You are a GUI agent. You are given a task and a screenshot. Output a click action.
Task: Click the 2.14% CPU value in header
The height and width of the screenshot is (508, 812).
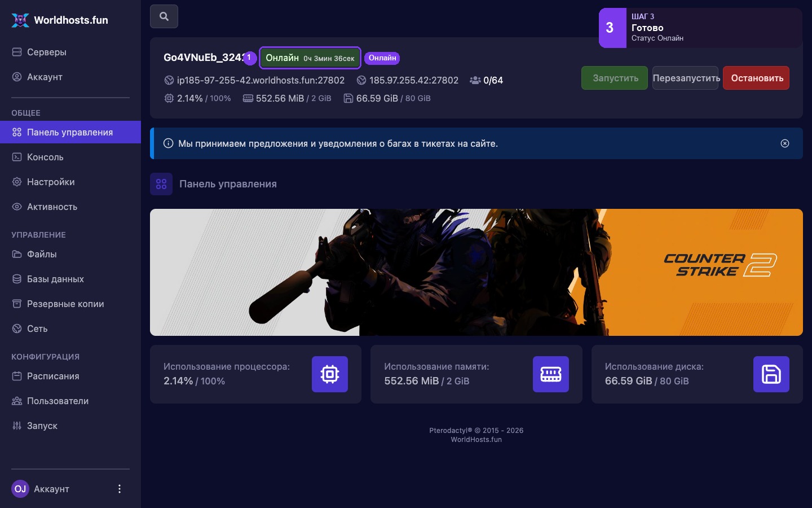(190, 98)
